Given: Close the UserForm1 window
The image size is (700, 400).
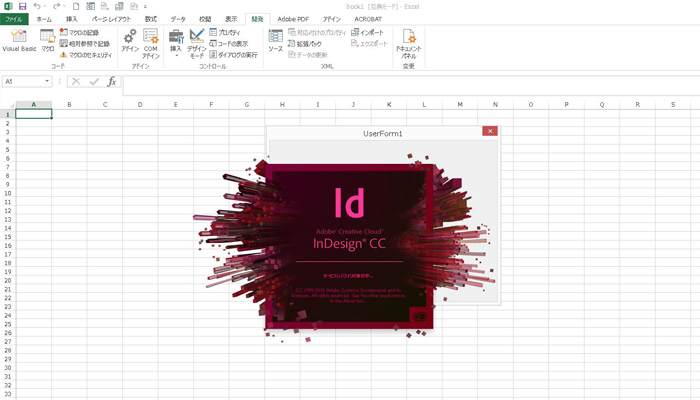Looking at the screenshot, I should pos(490,131).
